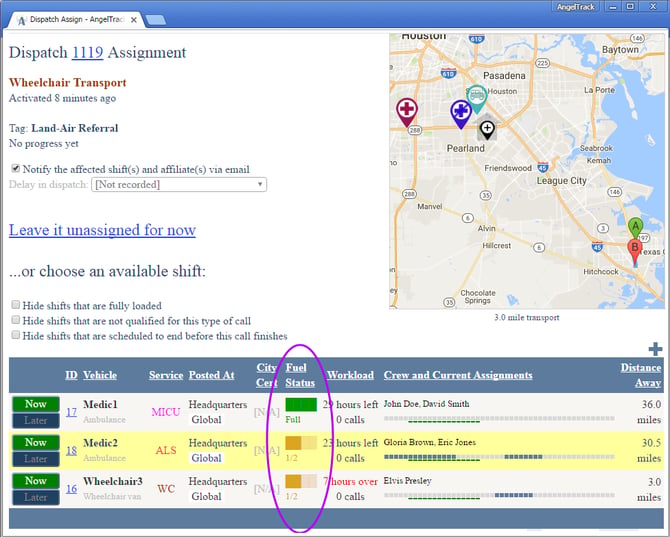Click green marker A on map
Screen dimensions: 670x537
click(635, 228)
